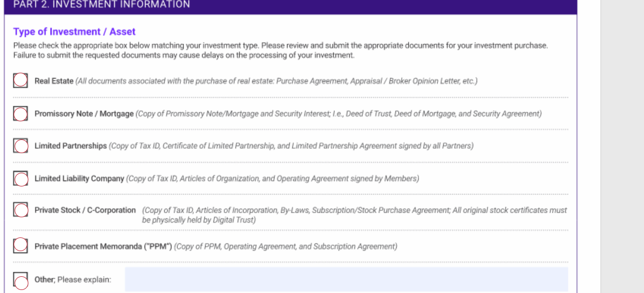Check the Private Stock / C-Corporation box
644x293 pixels.
click(20, 210)
